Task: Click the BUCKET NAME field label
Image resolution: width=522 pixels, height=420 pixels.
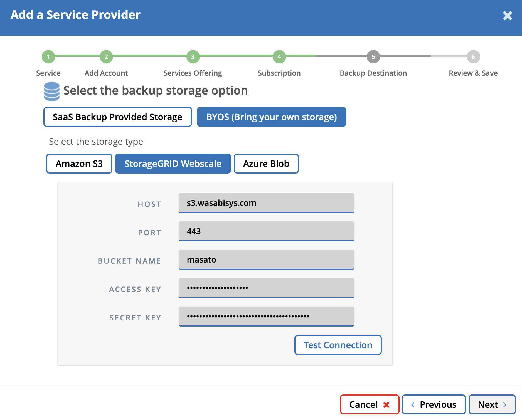Action: [x=129, y=261]
